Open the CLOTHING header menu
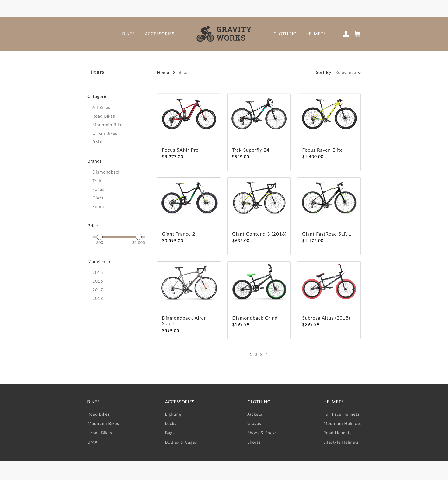 click(285, 34)
